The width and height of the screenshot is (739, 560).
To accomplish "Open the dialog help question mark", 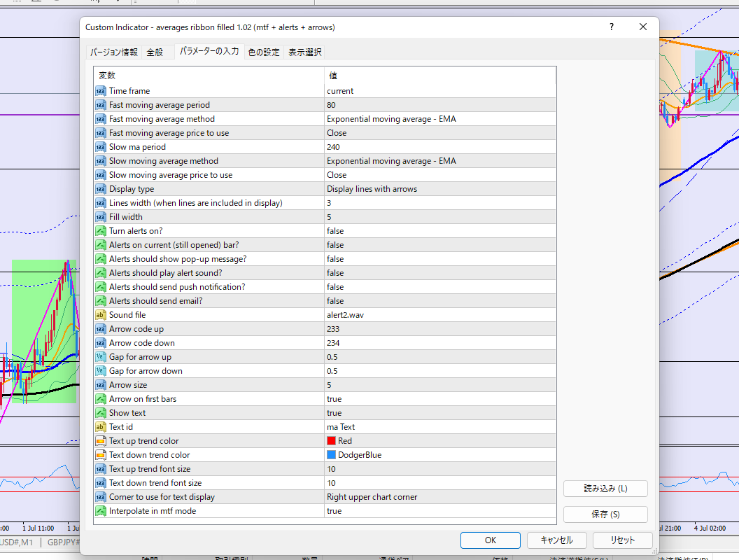I will [612, 27].
